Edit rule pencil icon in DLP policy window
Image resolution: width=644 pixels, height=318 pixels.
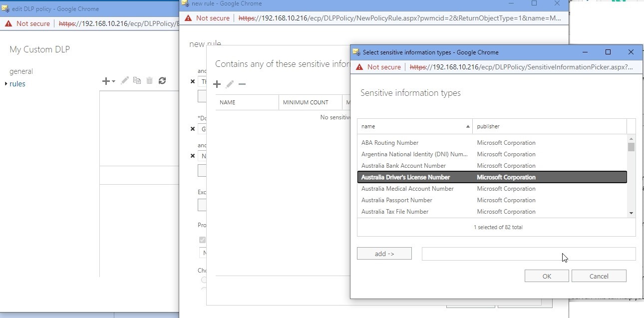(x=125, y=80)
